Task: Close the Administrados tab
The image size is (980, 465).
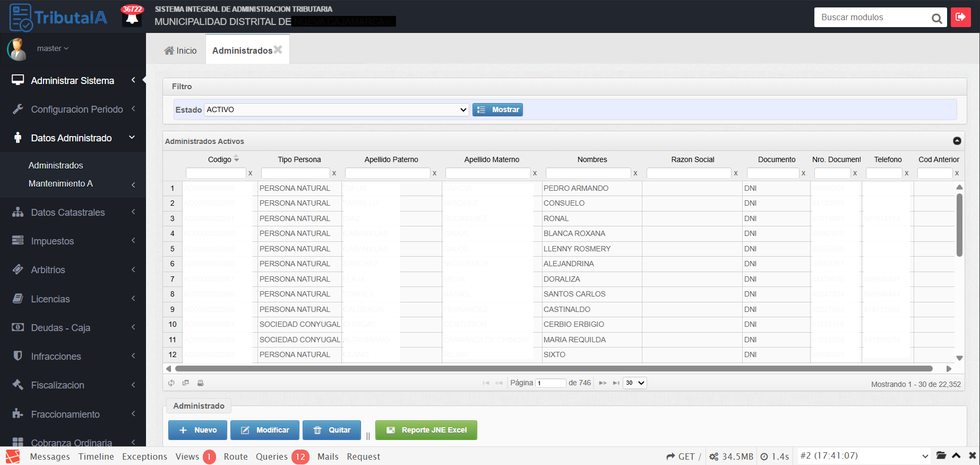Action: (x=278, y=49)
